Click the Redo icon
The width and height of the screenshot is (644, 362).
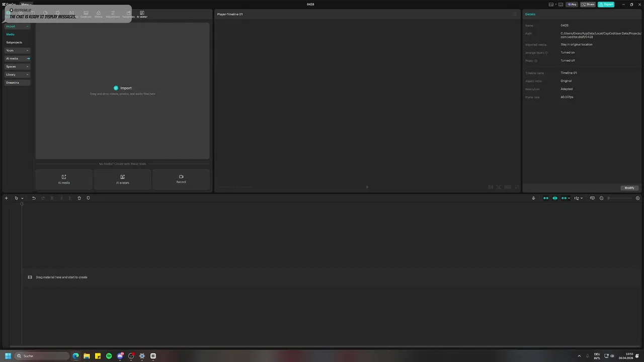43,198
